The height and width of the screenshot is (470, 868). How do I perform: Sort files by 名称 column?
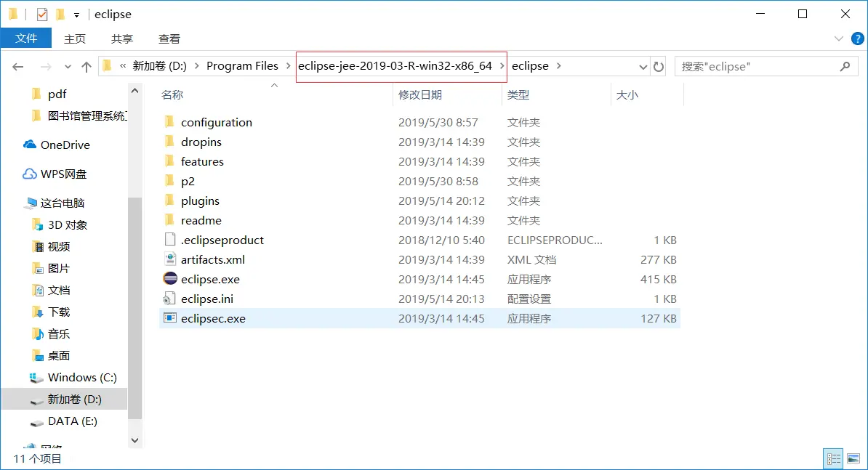tap(172, 94)
